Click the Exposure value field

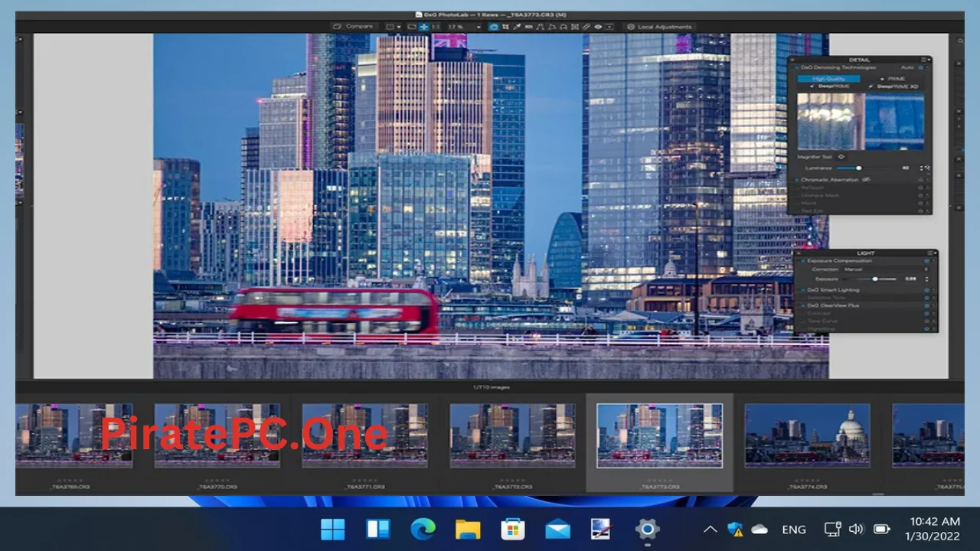pos(910,279)
